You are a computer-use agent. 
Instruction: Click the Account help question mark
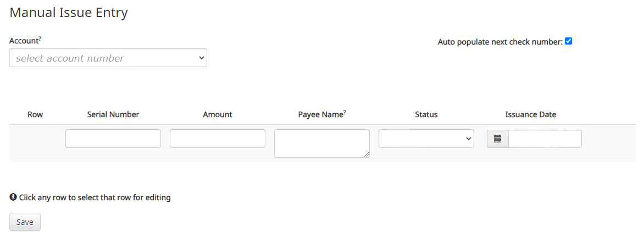tap(40, 38)
